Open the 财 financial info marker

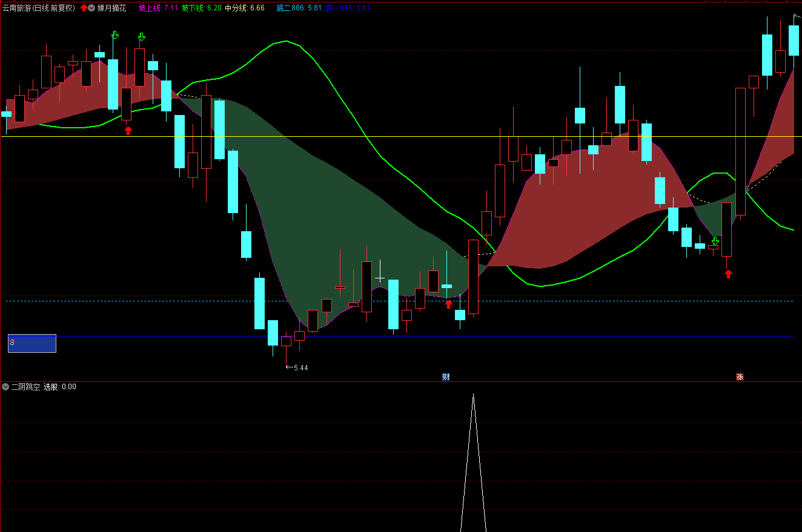tap(446, 376)
